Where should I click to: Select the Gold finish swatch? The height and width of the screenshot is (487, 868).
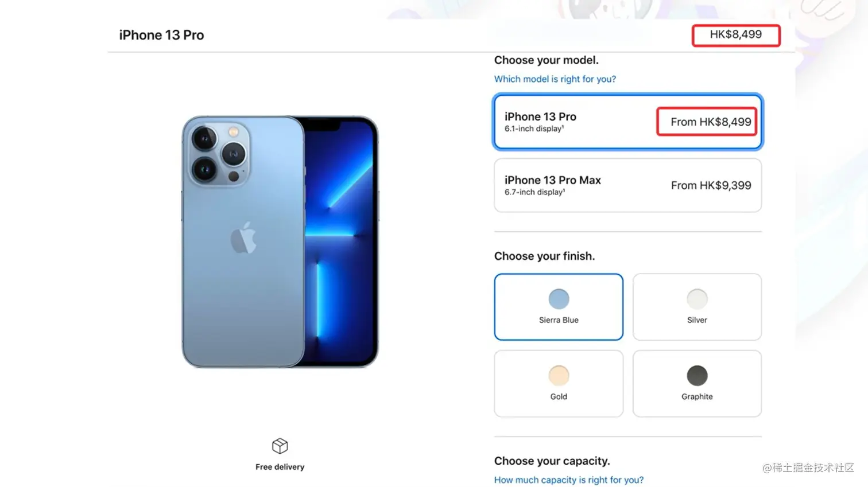tap(559, 376)
